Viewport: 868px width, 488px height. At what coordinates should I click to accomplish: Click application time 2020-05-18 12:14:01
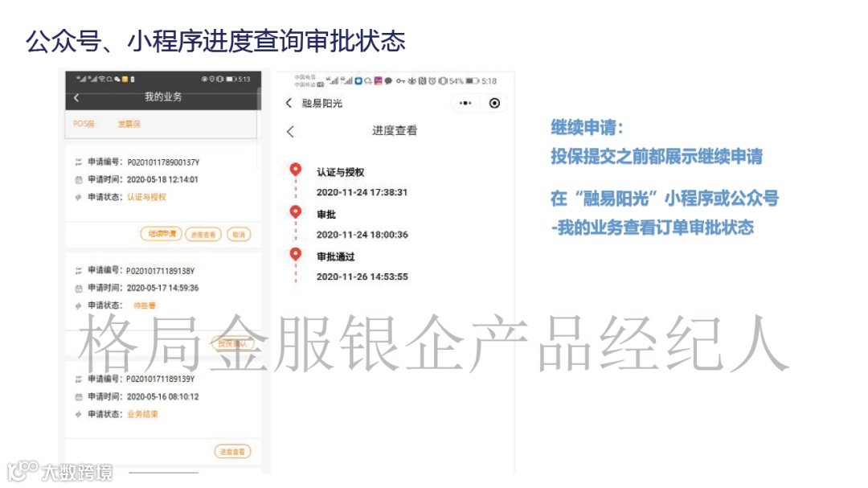(x=162, y=179)
